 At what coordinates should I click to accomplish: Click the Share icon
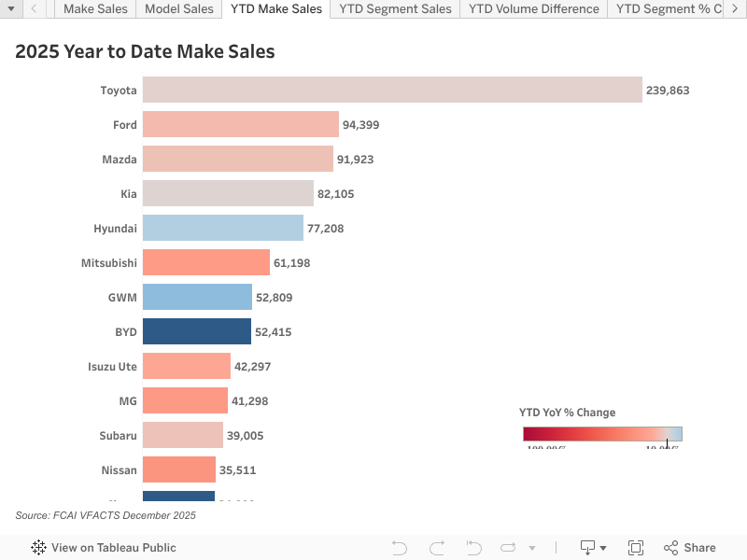(669, 547)
